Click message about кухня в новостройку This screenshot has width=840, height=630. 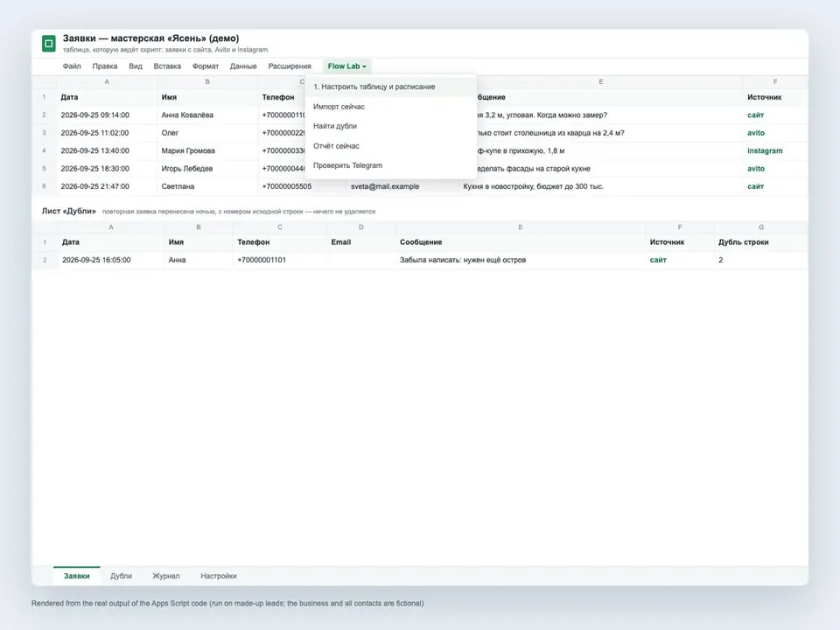(601, 186)
